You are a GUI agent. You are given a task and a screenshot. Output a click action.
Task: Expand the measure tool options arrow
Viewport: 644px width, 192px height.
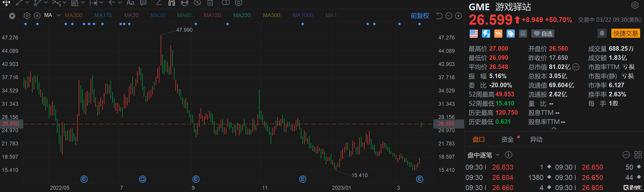pyautogui.click(x=102, y=3)
